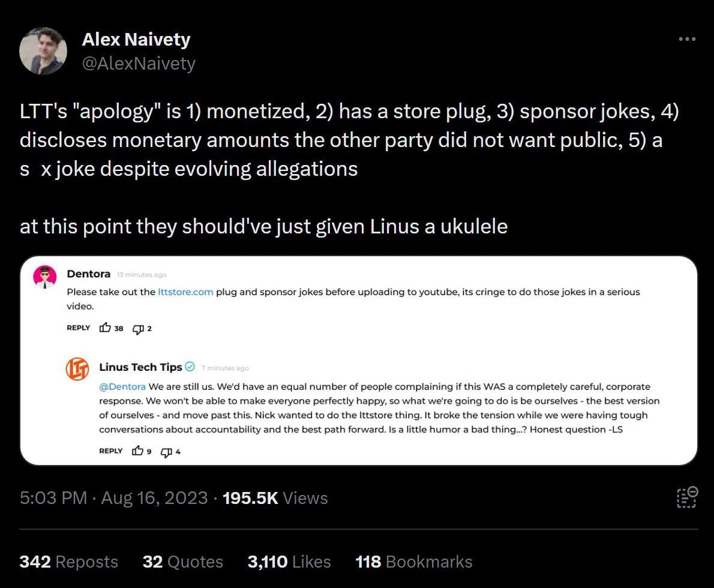Thumbs down the Linus Tech Tips reply
This screenshot has height=588, width=714.
click(x=167, y=452)
